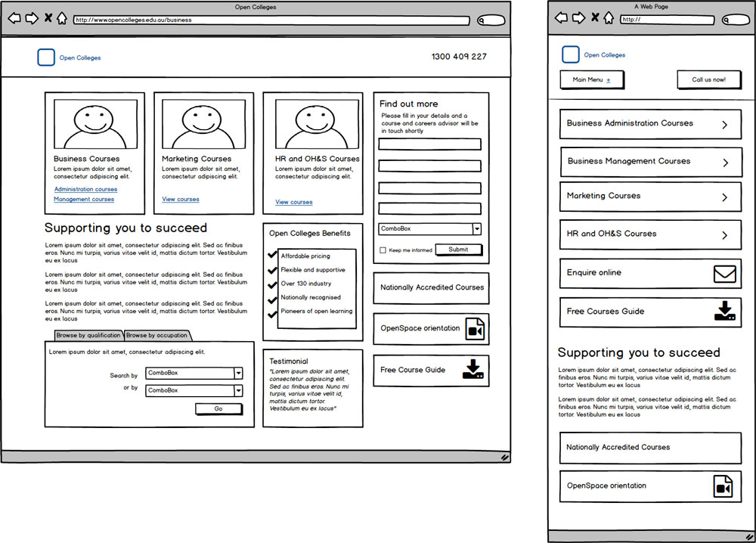Click the phone number 1300 409 227
Viewport: 756px width, 543px height.
coord(459,57)
